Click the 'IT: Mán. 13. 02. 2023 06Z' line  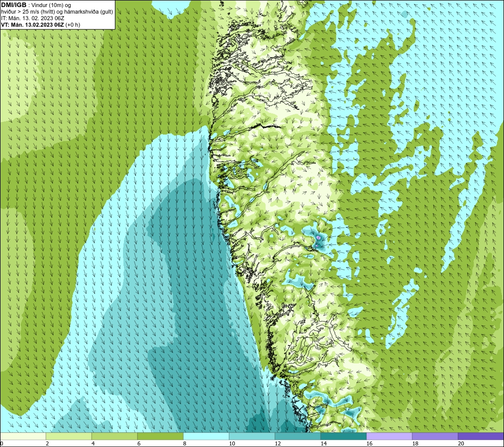pyautogui.click(x=32, y=18)
